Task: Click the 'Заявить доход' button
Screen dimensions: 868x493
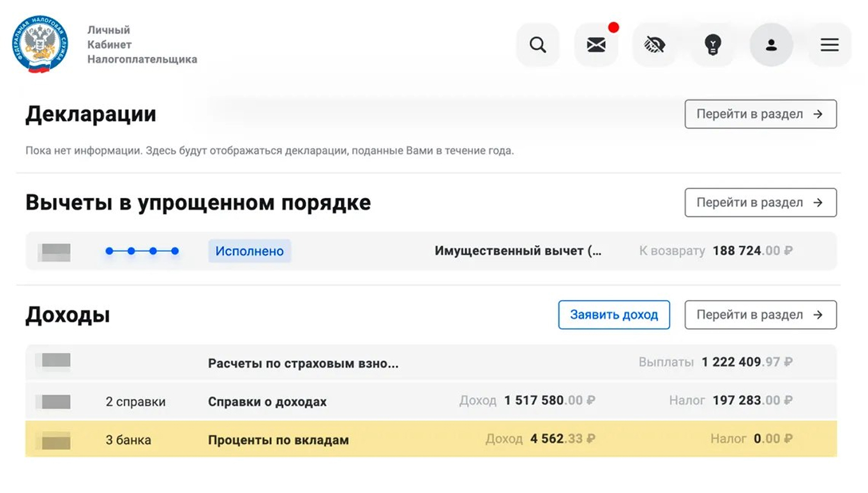Action: (x=614, y=315)
